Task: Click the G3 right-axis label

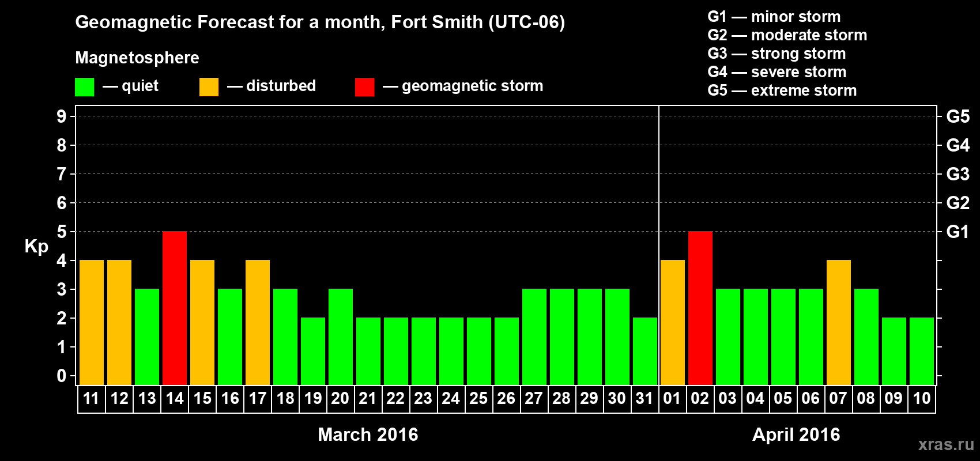Action: coord(958,174)
